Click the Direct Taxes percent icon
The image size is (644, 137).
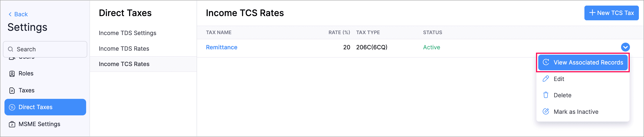click(12, 107)
